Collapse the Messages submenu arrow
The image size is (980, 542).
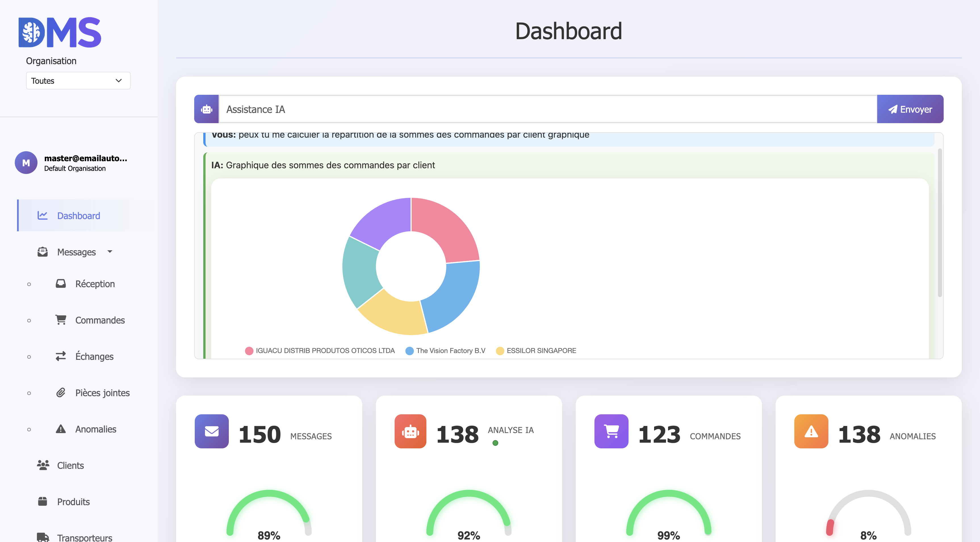[110, 251]
